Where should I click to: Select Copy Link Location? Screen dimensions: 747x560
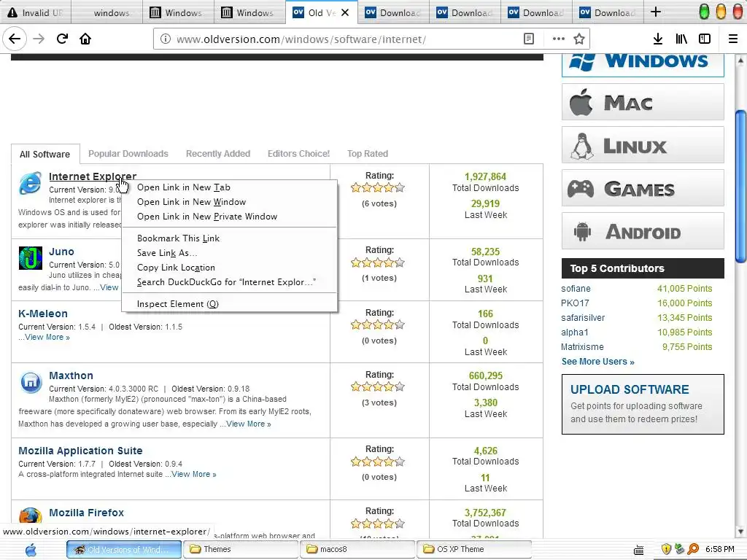176,268
